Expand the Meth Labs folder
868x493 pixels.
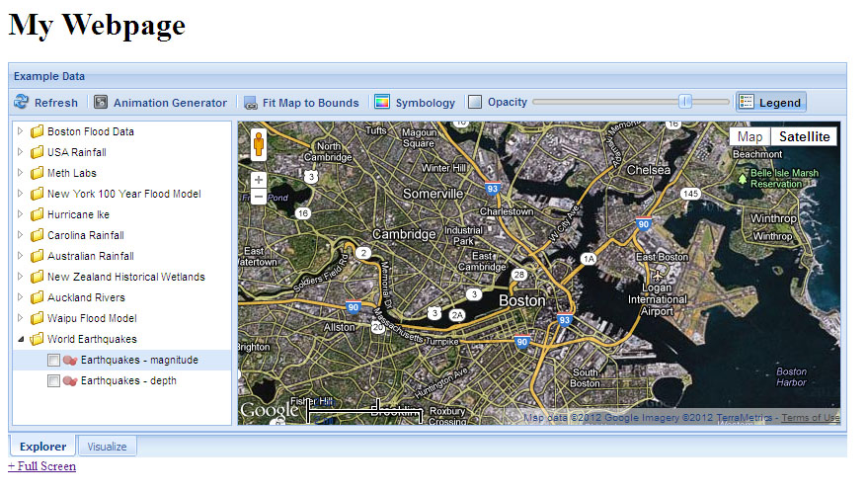[x=21, y=173]
